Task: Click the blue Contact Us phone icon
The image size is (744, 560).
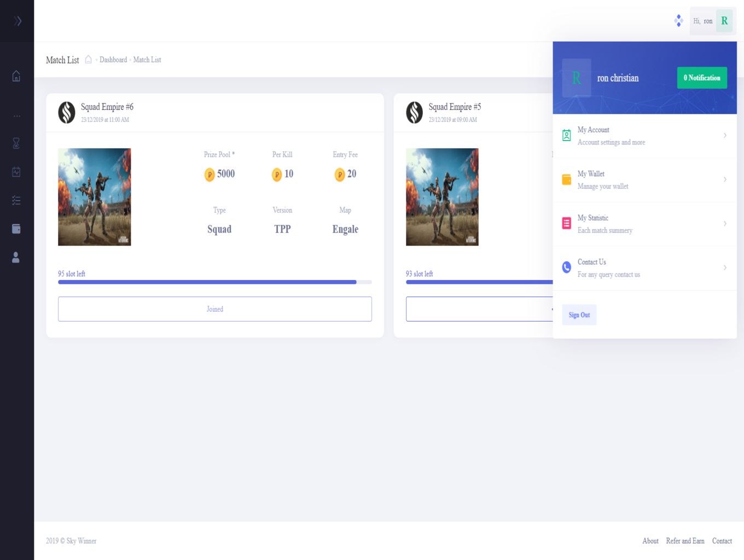Action: (x=567, y=267)
